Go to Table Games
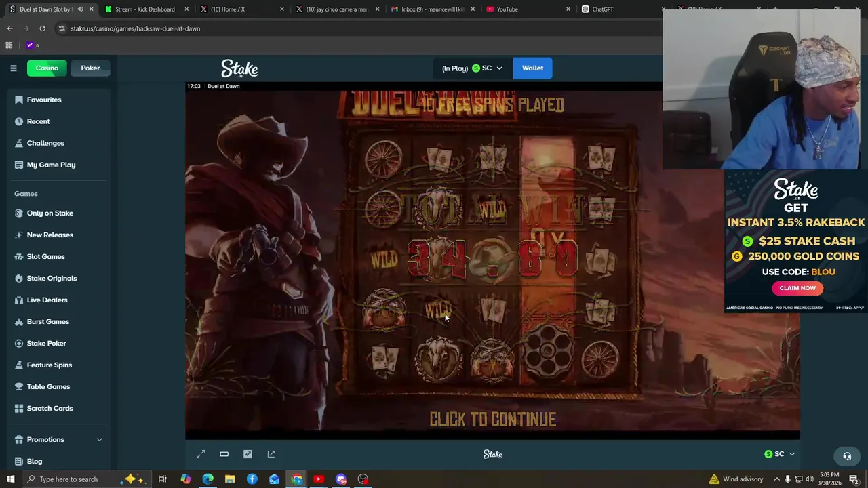868x488 pixels. tap(48, 386)
